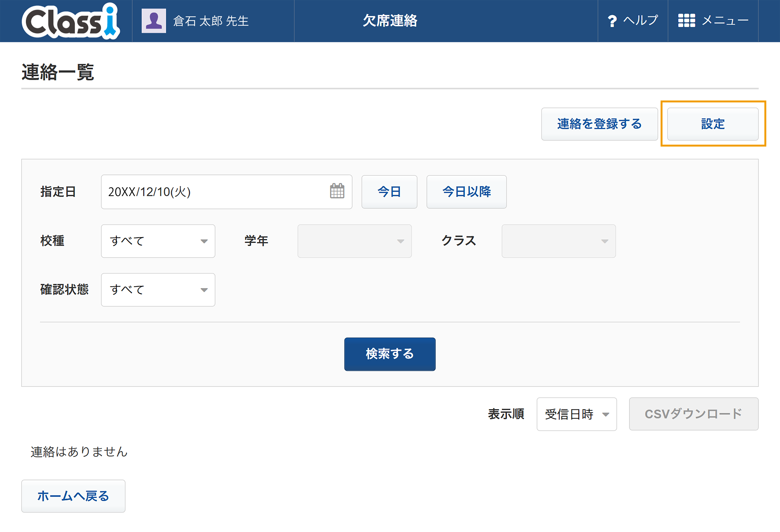Click the CSVダウンロード button
This screenshot has height=532, width=780.
693,414
